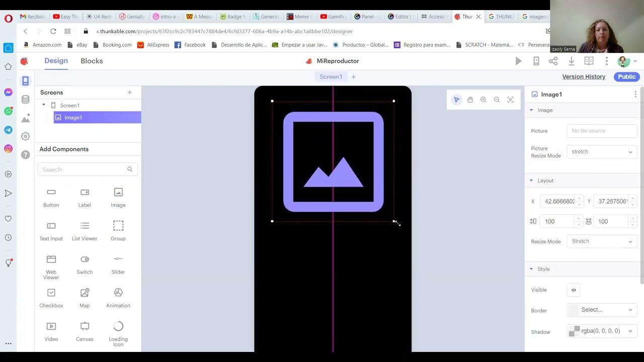Pick the Web Viewer component
The height and width of the screenshot is (362, 644).
51,267
